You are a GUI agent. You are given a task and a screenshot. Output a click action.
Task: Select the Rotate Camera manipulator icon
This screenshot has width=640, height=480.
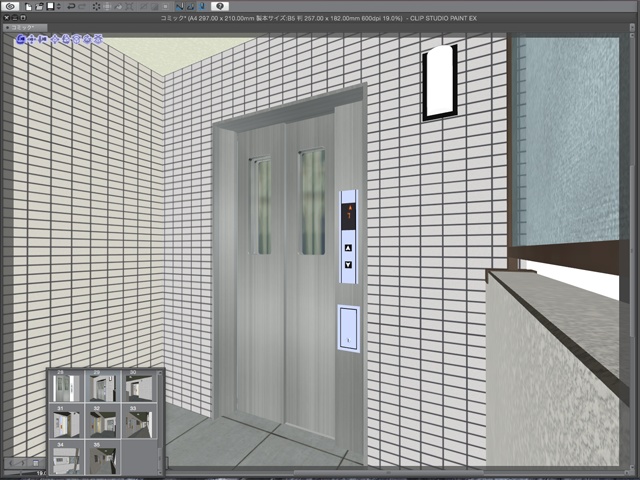coord(21,39)
